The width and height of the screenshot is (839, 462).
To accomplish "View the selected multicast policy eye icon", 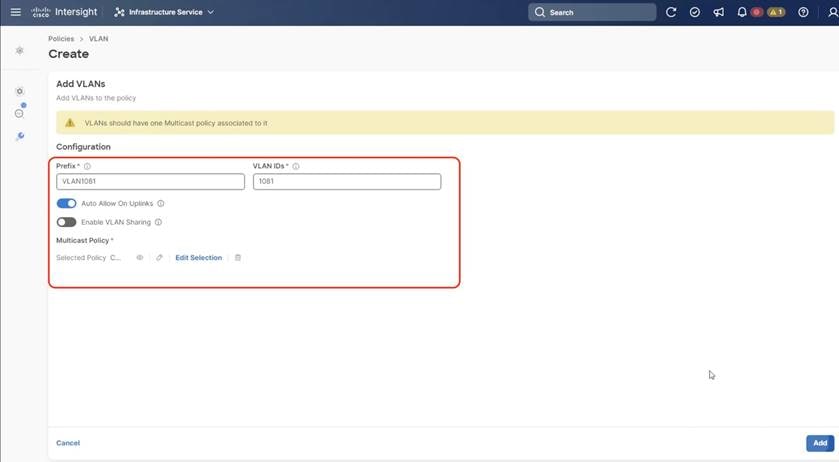I will tap(140, 257).
